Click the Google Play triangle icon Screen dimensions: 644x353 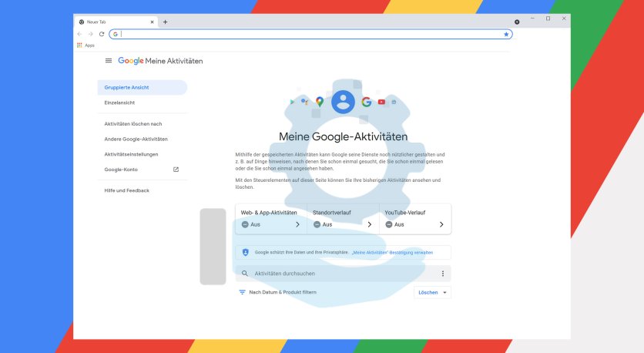[292, 102]
